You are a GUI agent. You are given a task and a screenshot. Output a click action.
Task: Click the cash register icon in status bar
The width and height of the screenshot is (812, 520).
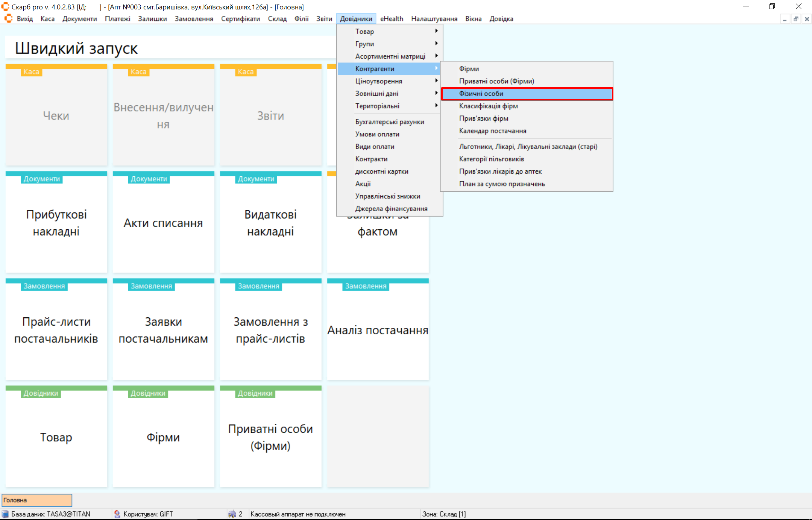232,514
